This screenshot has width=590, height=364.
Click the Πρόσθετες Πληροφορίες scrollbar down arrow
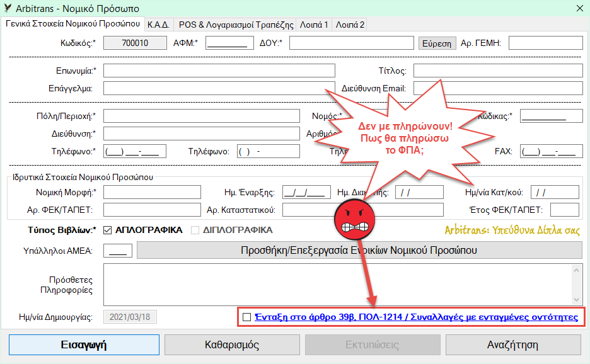577,300
